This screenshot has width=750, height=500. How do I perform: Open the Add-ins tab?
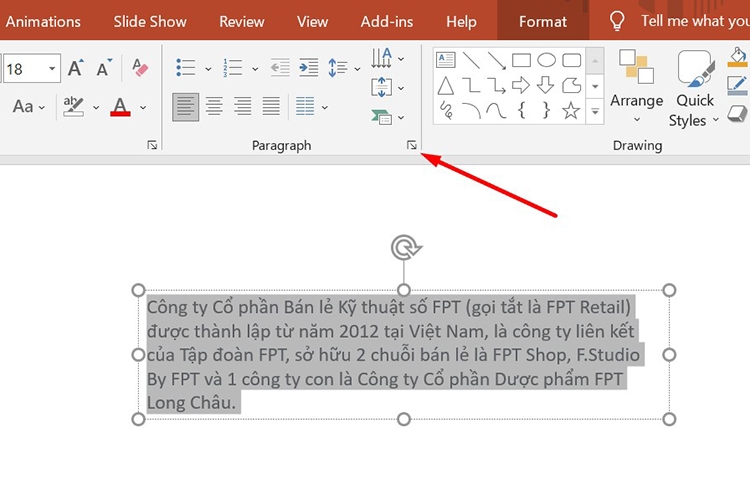pos(386,22)
